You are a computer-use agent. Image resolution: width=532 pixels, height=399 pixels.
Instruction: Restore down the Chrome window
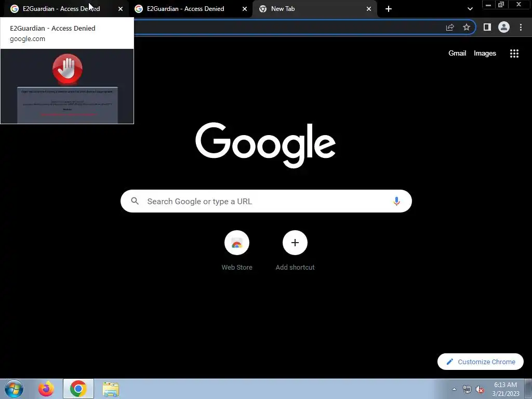coord(501,5)
